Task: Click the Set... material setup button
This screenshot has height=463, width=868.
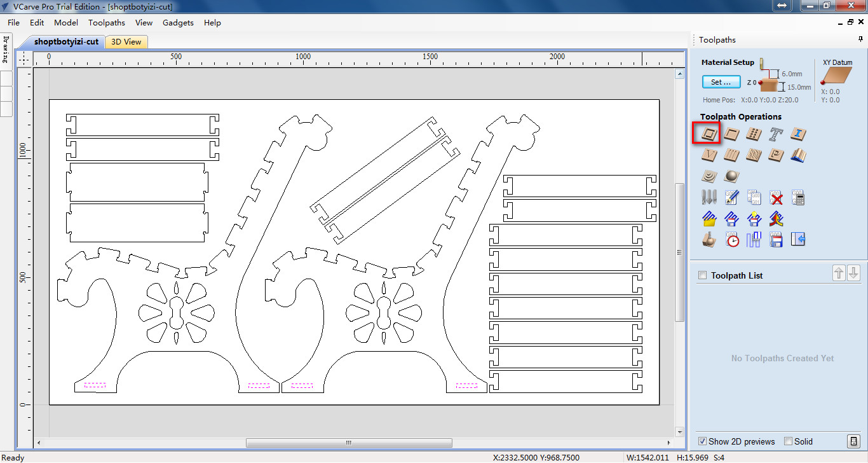Action: click(721, 82)
